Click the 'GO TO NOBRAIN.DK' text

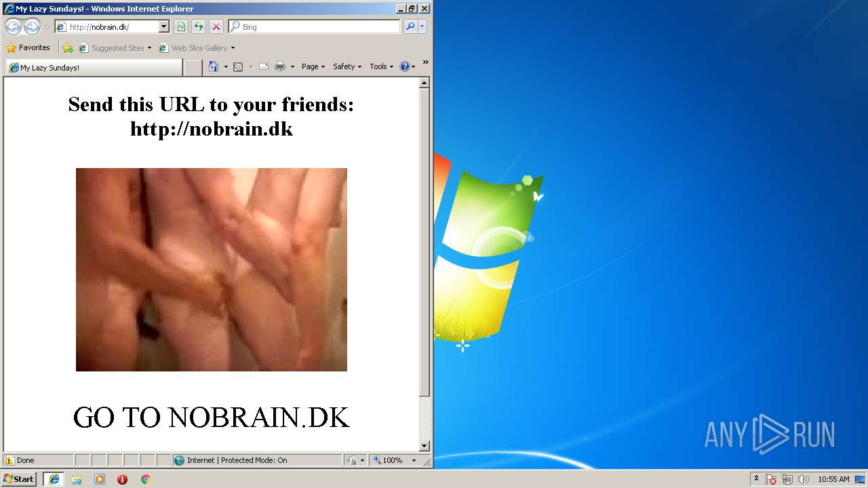click(x=211, y=417)
